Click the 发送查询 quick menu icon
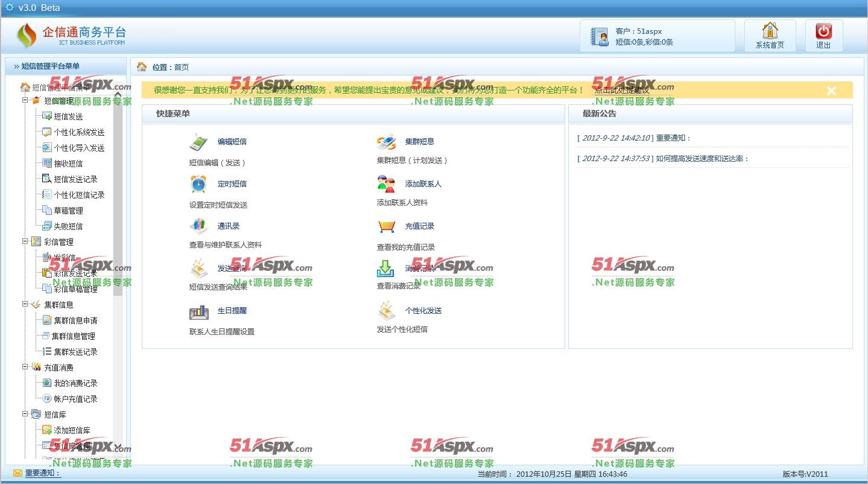This screenshot has height=484, width=868. 198,269
